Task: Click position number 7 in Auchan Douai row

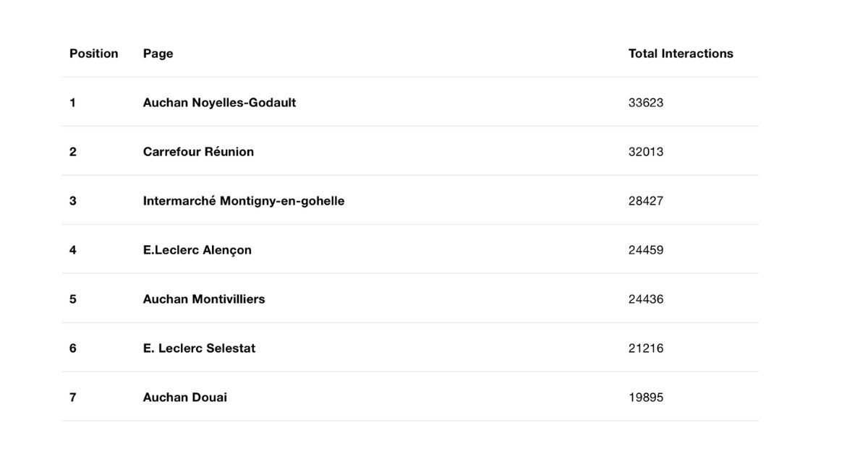Action: click(73, 398)
